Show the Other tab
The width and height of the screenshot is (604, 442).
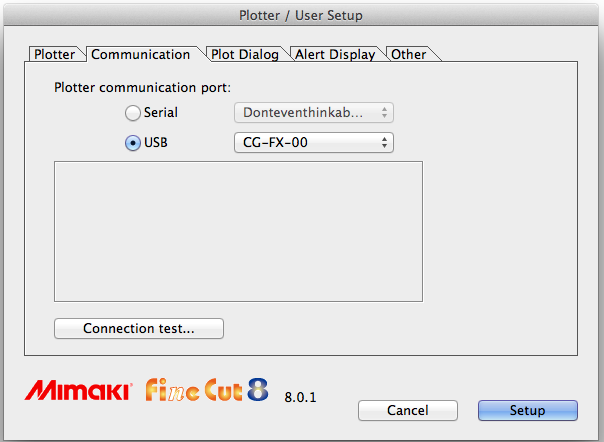408,54
